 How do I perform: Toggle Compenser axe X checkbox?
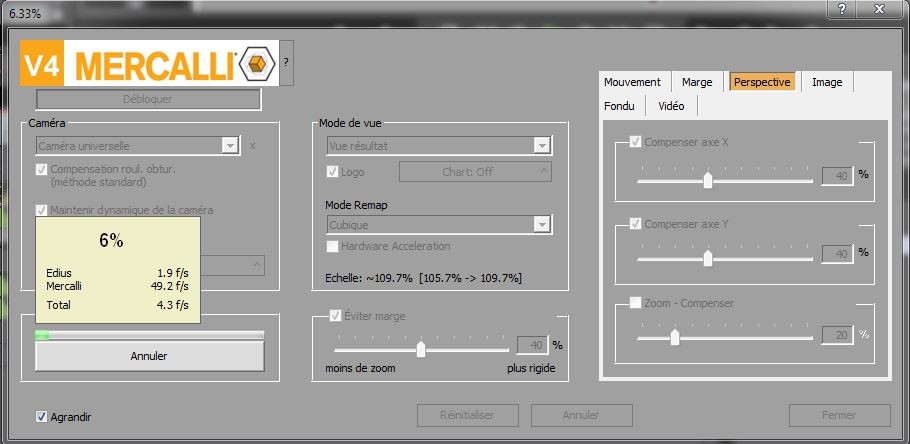tap(635, 142)
